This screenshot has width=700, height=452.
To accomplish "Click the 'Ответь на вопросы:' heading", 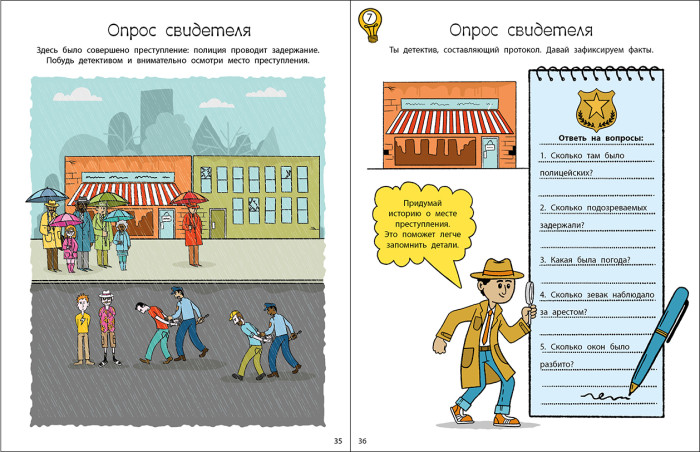I will 601,138.
